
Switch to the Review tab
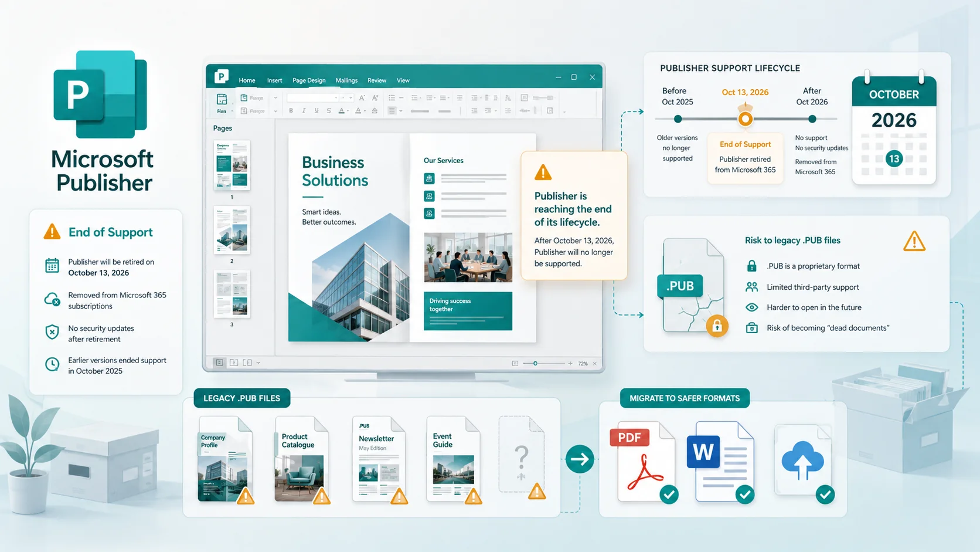(377, 80)
